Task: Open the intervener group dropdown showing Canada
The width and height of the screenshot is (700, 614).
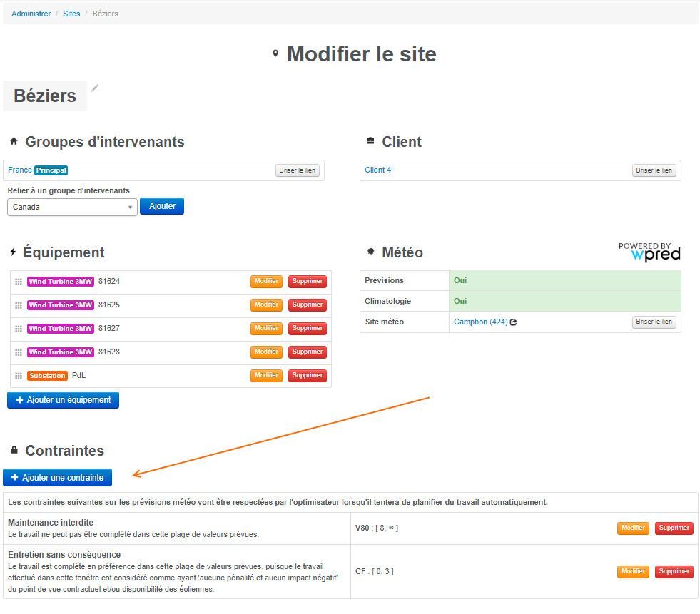Action: [71, 207]
